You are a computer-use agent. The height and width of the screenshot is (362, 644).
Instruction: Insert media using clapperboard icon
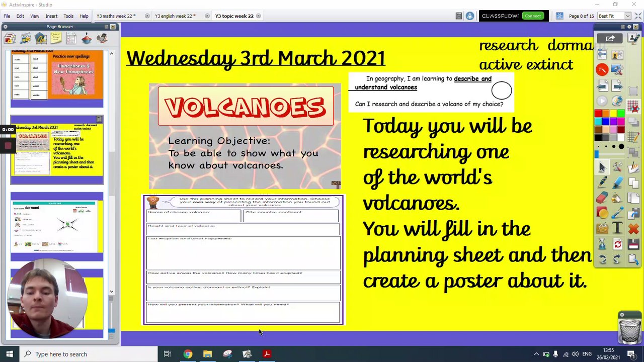point(602,229)
